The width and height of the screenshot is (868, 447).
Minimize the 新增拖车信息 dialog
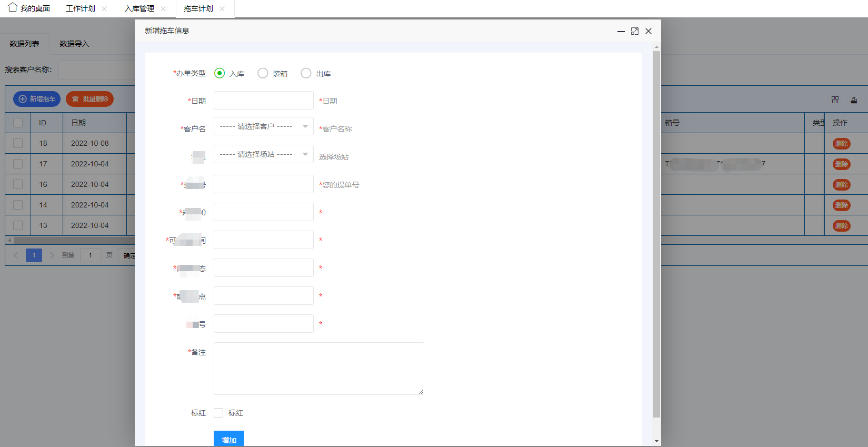pyautogui.click(x=621, y=31)
